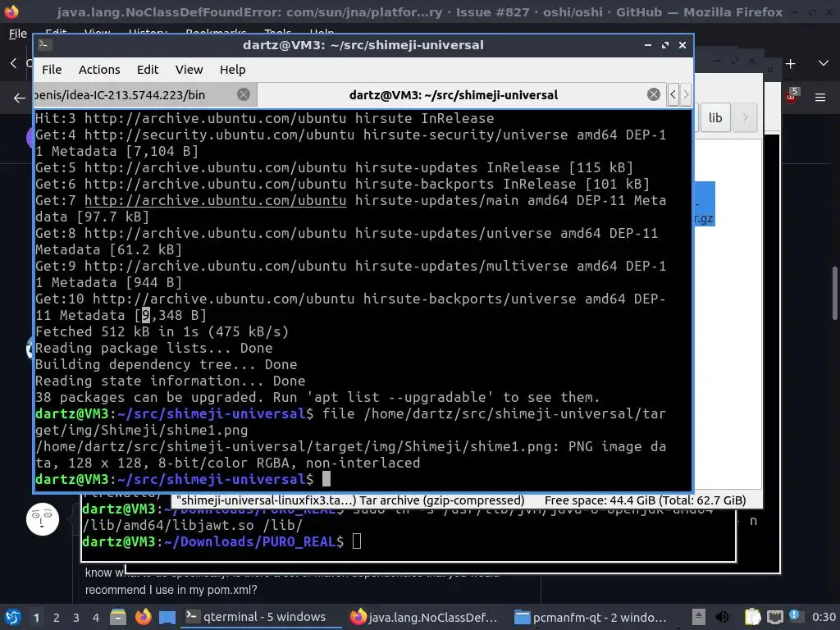The image size is (840, 630).
Task: Open the Actions menu in qterminal
Action: 99,70
